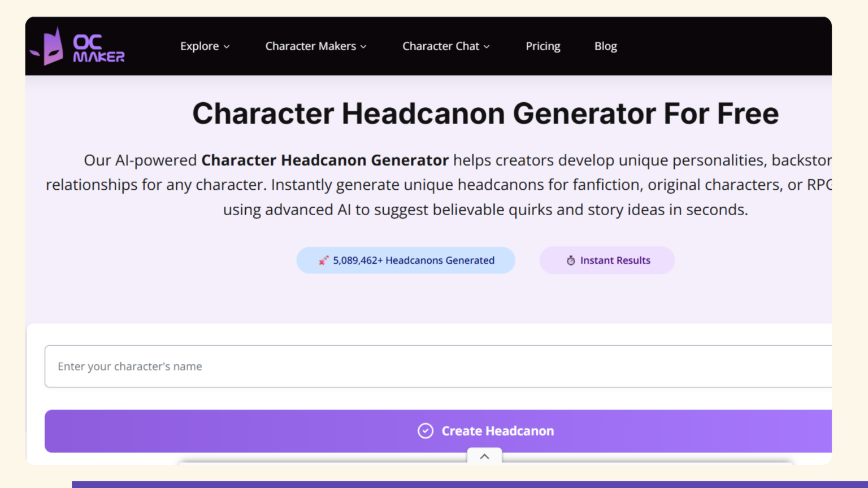Click the fox mask glyph in the header
Screen dimensions: 868x488
53,46
